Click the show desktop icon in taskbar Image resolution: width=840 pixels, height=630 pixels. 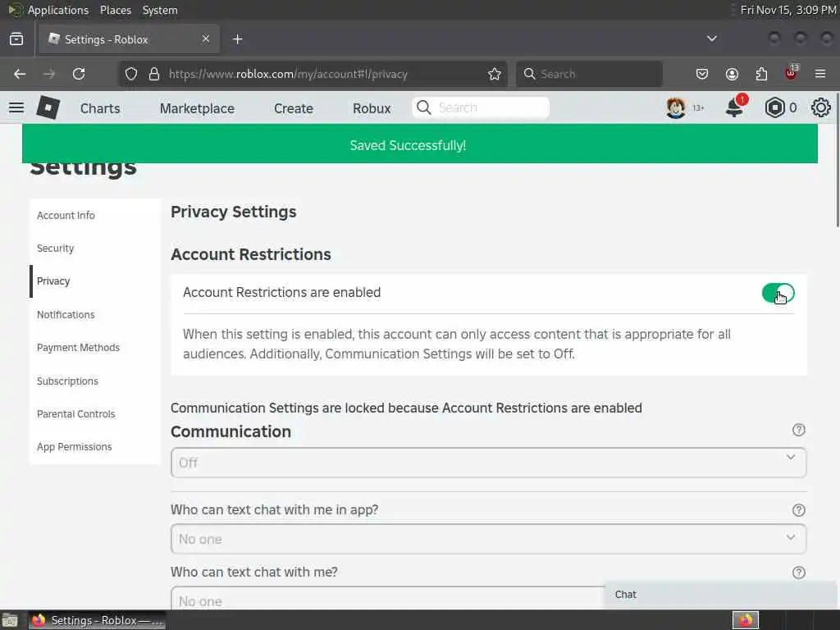tap(9, 621)
